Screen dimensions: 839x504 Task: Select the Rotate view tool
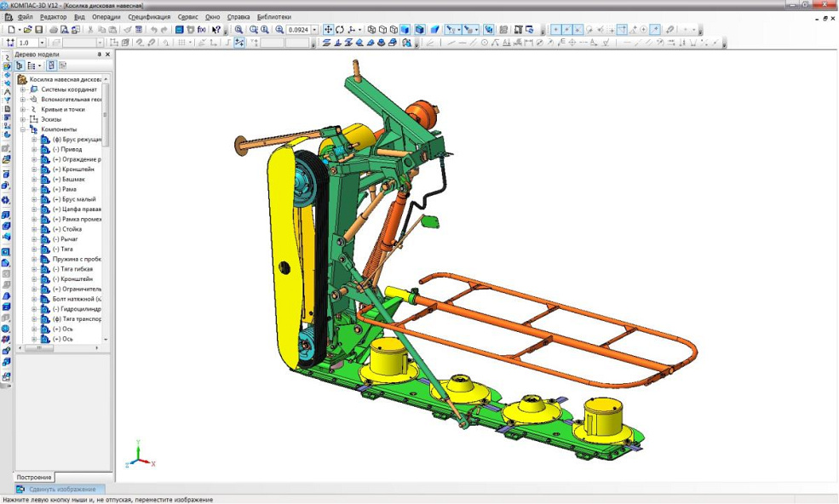[x=340, y=30]
